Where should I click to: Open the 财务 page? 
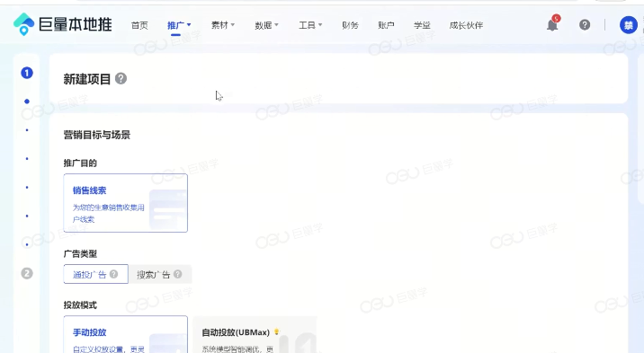(x=350, y=25)
